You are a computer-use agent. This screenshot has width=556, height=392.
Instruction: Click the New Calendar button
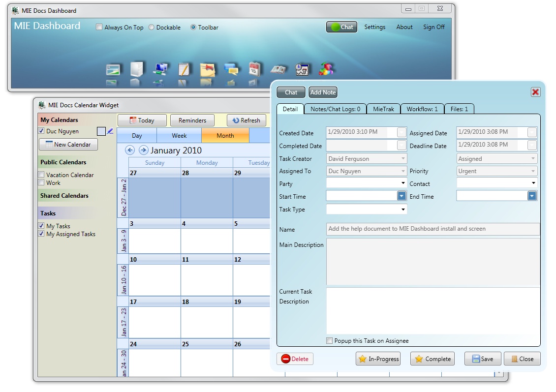tap(68, 144)
